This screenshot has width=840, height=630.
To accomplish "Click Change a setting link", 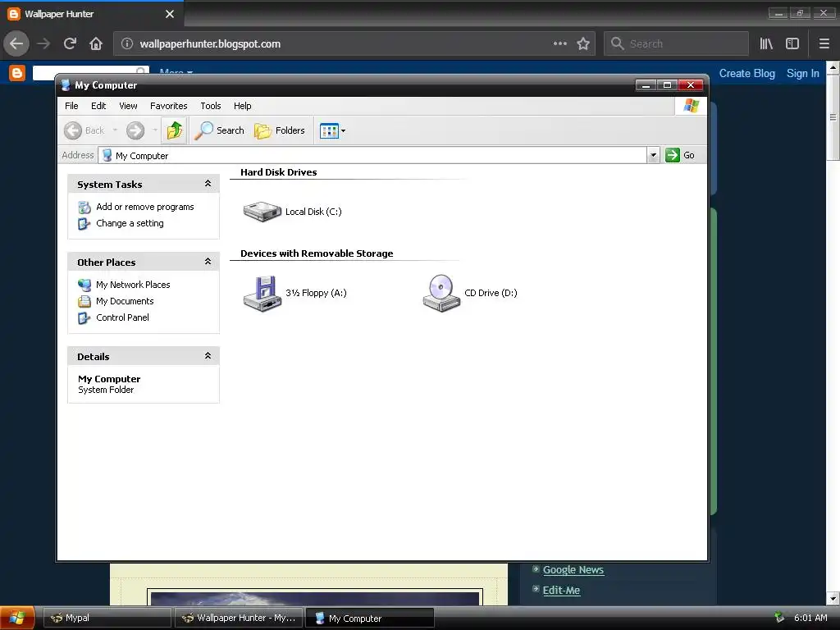I will point(130,223).
